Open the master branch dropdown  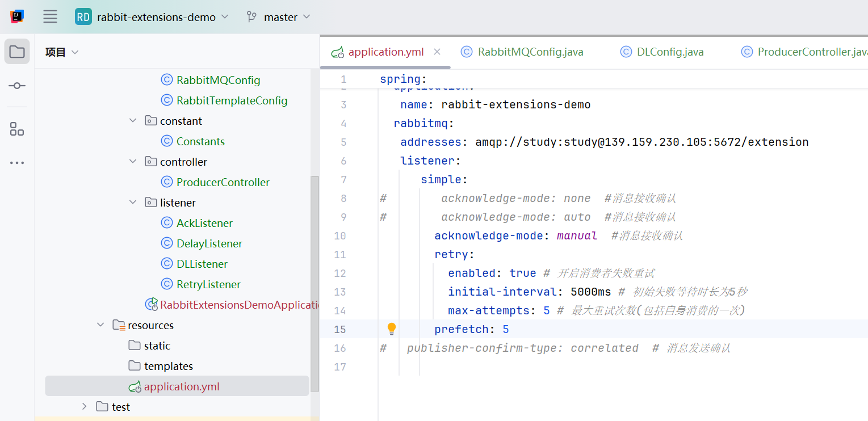click(279, 17)
